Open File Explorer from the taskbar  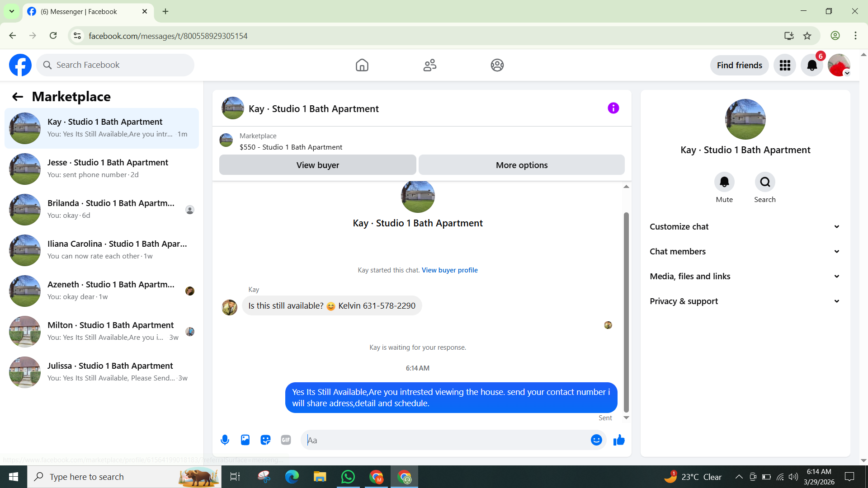click(320, 477)
